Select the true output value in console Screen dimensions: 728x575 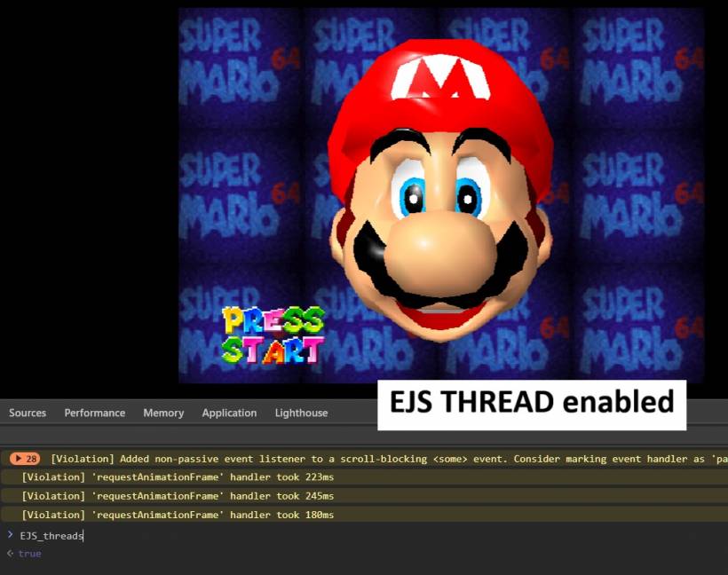click(29, 554)
